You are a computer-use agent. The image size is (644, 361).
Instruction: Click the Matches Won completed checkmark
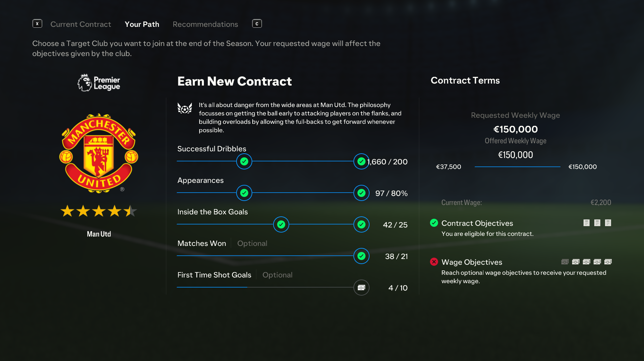point(361,256)
